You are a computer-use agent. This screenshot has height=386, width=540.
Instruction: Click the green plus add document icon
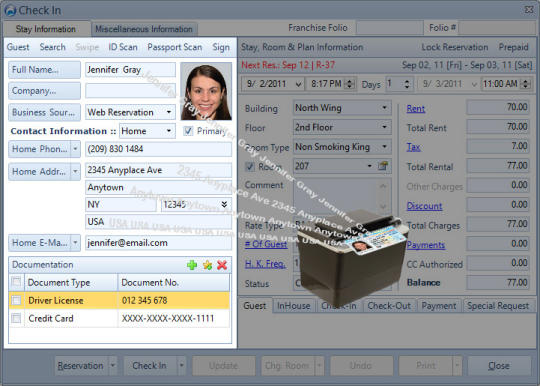pos(192,265)
